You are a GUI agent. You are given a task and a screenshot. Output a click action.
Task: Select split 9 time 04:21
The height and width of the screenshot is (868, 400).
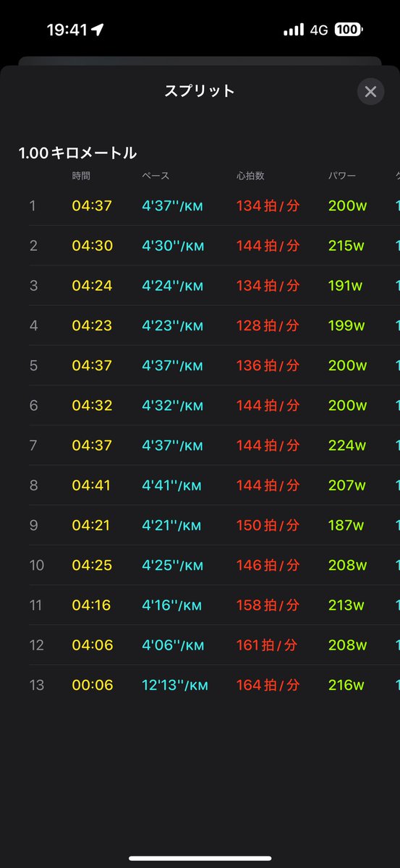(x=92, y=525)
